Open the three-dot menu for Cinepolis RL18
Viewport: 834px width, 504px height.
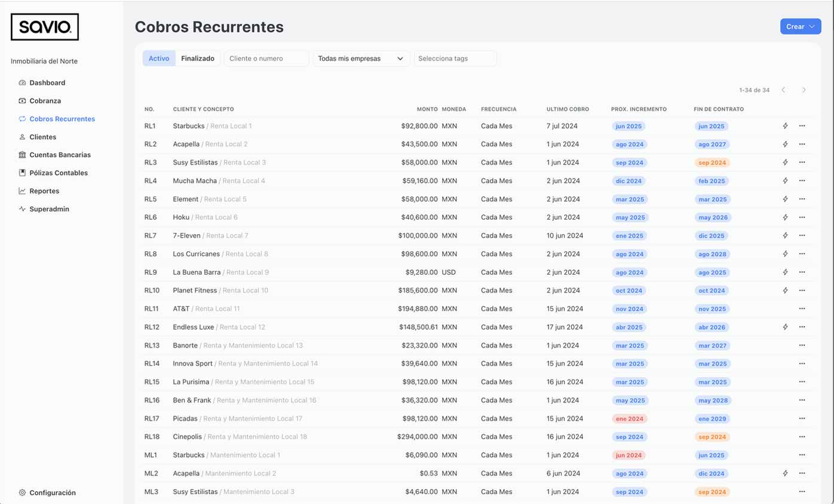[x=802, y=437]
